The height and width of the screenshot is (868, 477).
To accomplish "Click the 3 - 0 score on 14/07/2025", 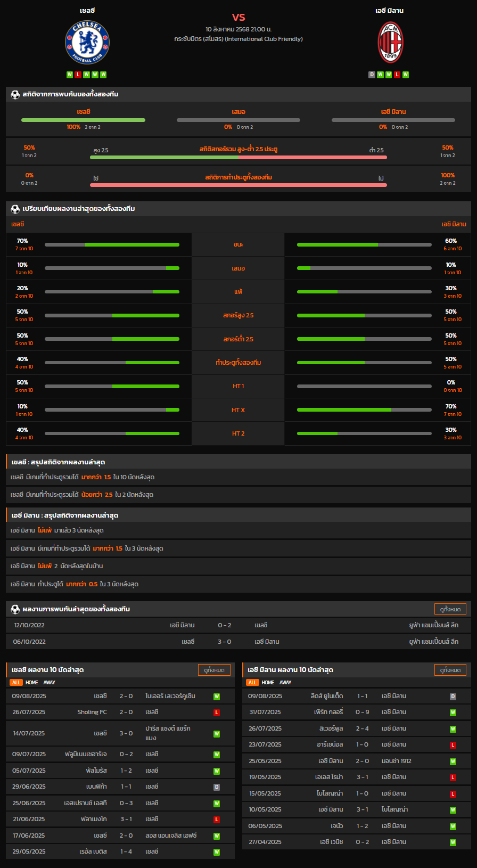I will 126,733.
